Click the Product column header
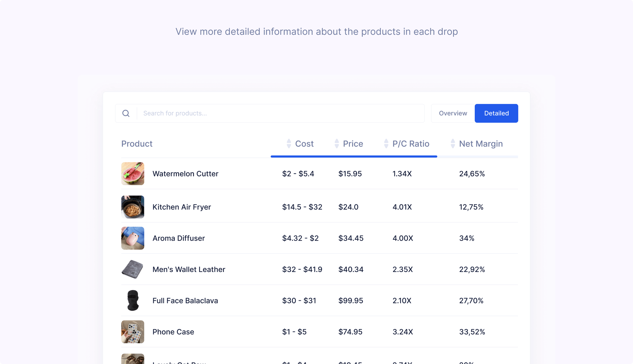The image size is (633, 364). pyautogui.click(x=137, y=144)
